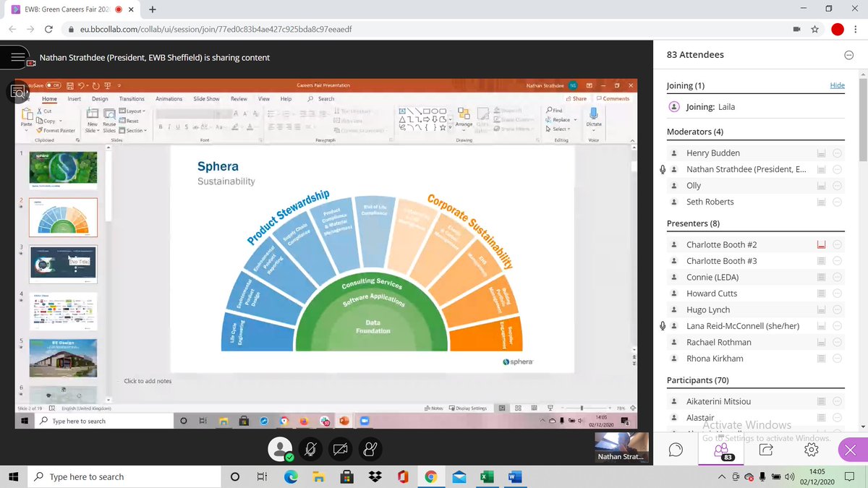
Task: Open the Transitions ribbon tab
Action: (132, 99)
